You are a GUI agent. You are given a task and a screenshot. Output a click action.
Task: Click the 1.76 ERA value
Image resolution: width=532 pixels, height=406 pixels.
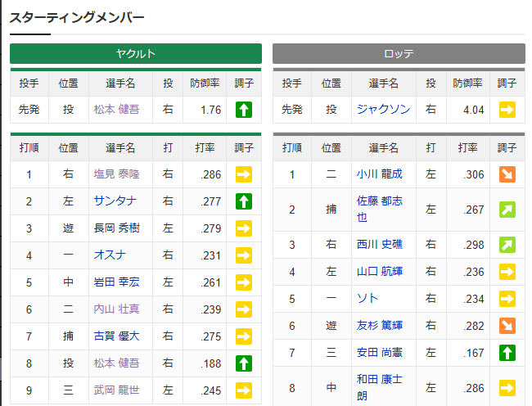pos(210,110)
